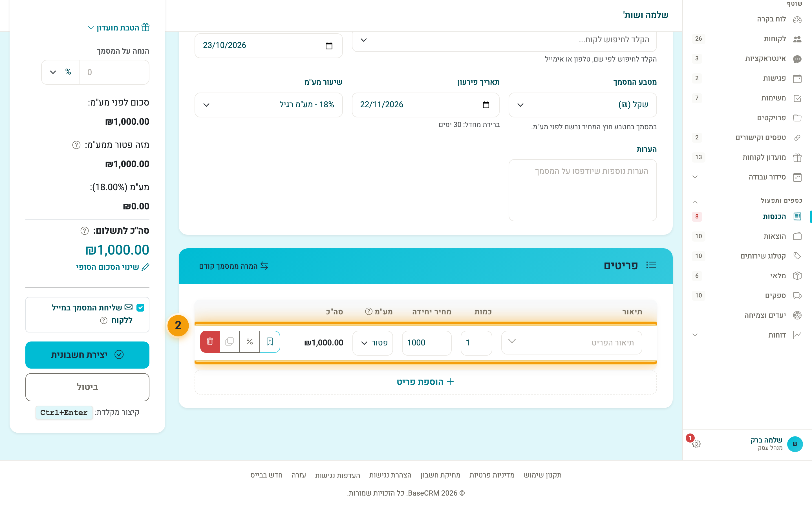
Task: Open מדיניות פרטיות footer link
Action: pos(491,475)
